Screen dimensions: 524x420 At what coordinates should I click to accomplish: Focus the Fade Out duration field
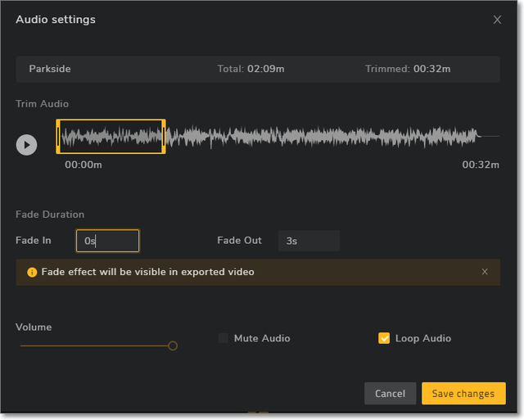[x=308, y=241]
